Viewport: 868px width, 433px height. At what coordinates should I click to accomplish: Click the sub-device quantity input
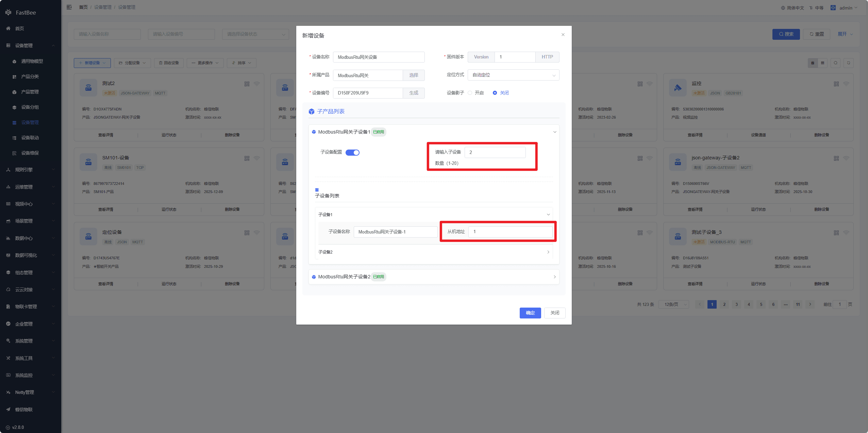pos(495,153)
